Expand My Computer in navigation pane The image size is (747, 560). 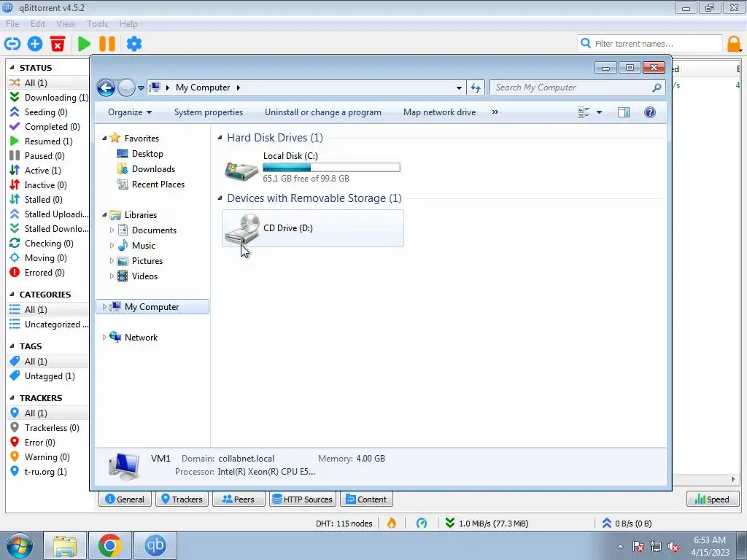105,307
